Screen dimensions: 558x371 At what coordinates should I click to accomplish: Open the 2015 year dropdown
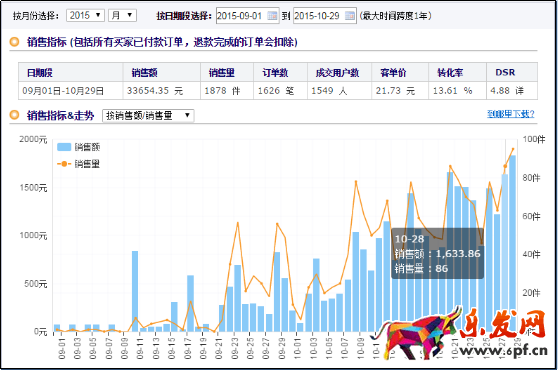click(x=85, y=15)
